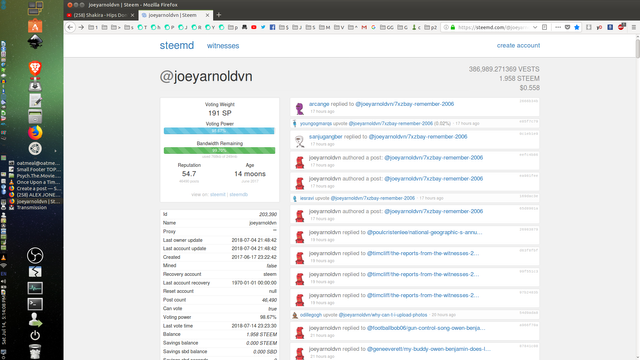640x360 pixels.
Task: View account on steemdb link
Action: point(238,194)
